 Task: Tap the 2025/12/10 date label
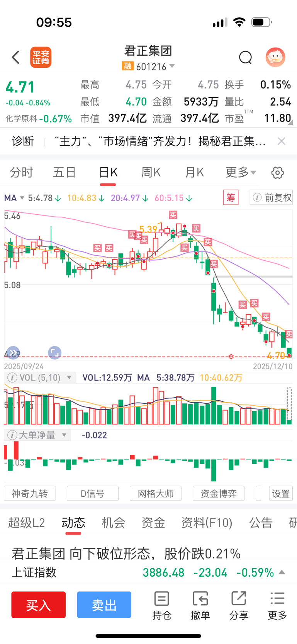click(273, 366)
